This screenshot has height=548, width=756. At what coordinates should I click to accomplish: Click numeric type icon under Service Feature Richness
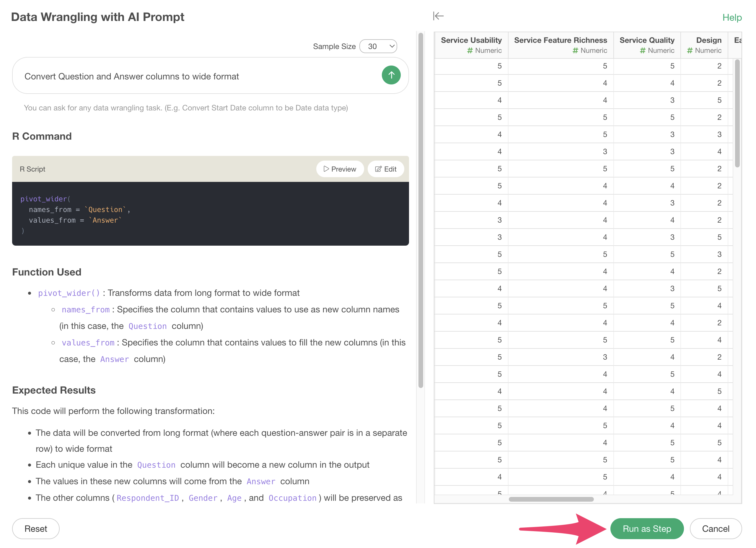[x=575, y=51]
